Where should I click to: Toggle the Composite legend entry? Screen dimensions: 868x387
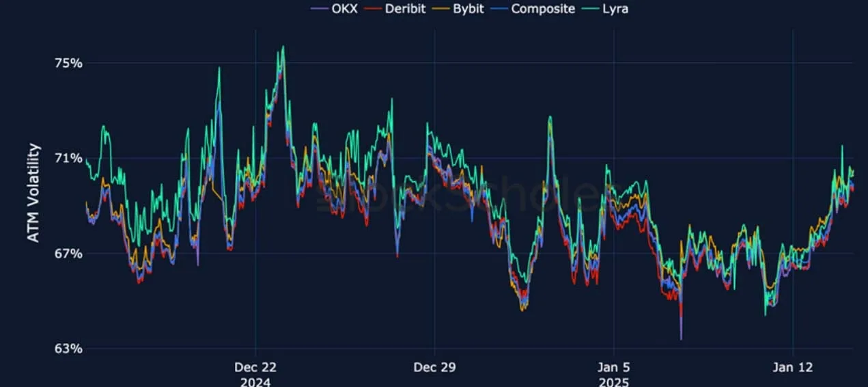pos(532,9)
